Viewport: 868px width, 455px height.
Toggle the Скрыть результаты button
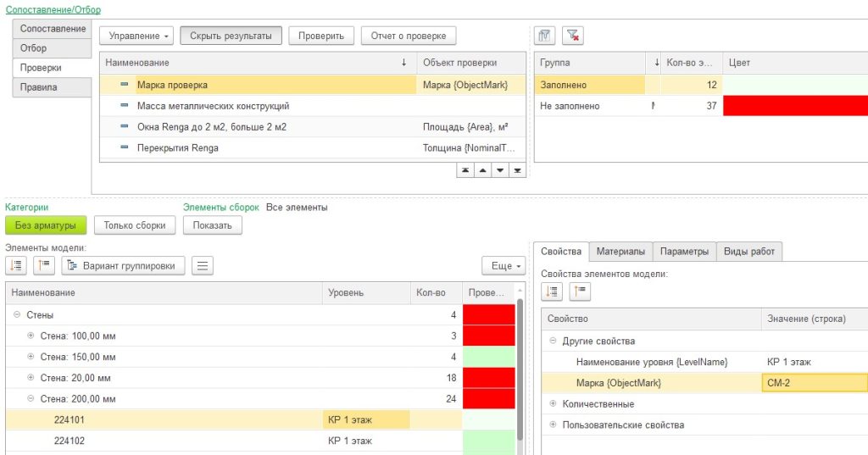(x=231, y=36)
